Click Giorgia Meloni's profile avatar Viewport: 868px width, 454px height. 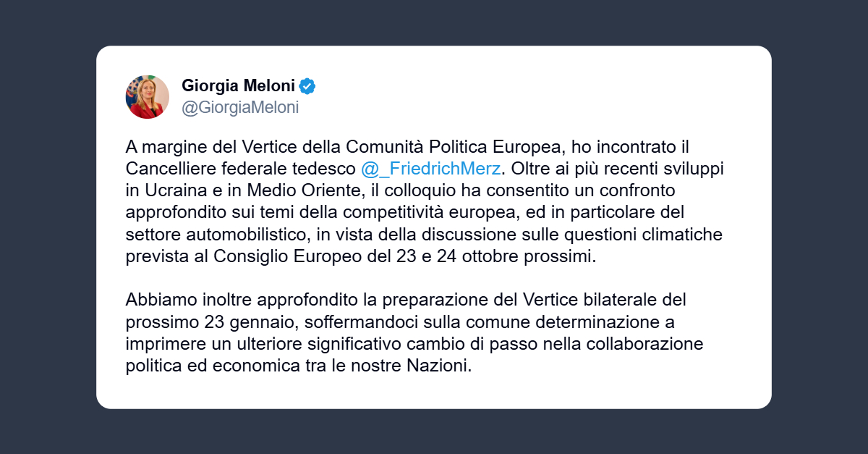point(147,96)
